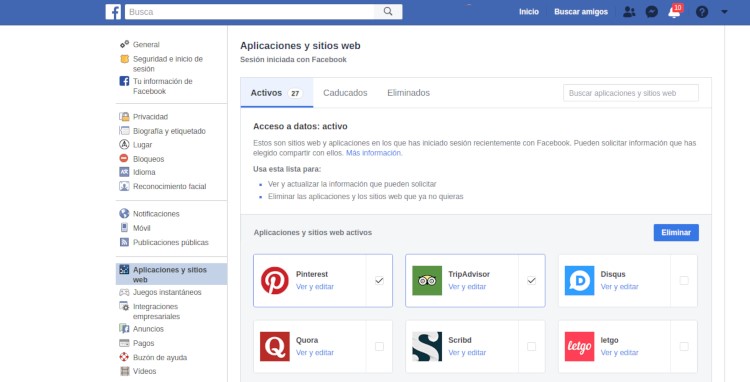Click Tu información de Facebook icon

124,81
